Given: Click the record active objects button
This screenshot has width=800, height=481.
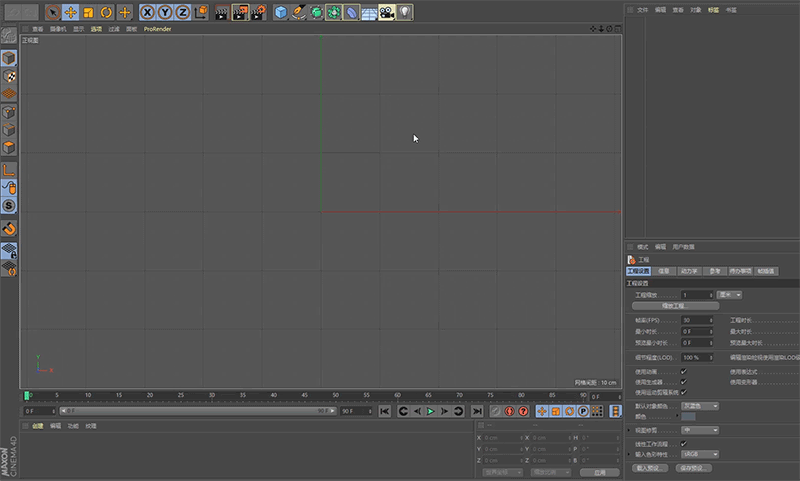Looking at the screenshot, I should pos(496,411).
